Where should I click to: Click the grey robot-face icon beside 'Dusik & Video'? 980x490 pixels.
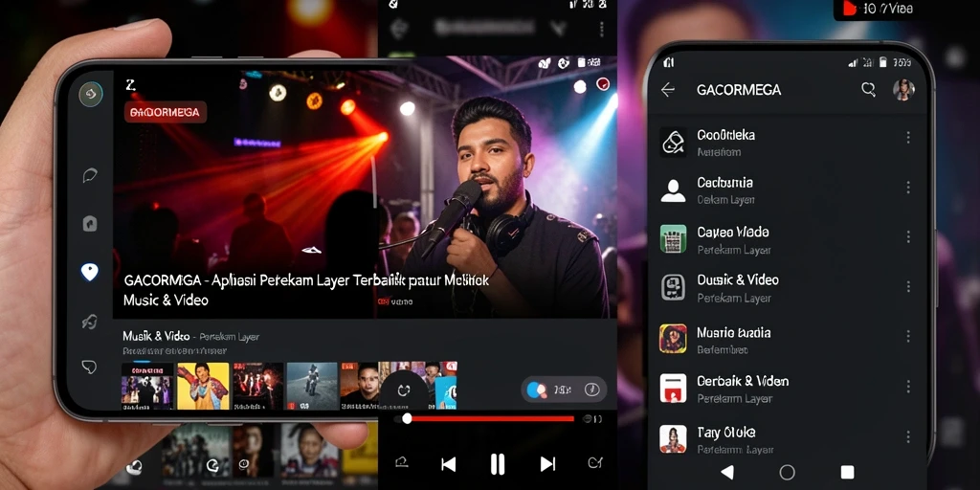pyautogui.click(x=673, y=287)
